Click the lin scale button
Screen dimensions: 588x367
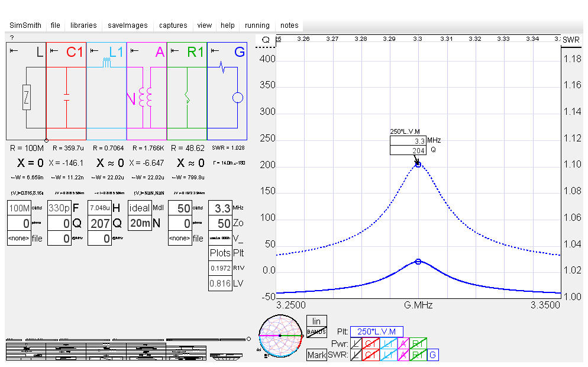click(316, 321)
